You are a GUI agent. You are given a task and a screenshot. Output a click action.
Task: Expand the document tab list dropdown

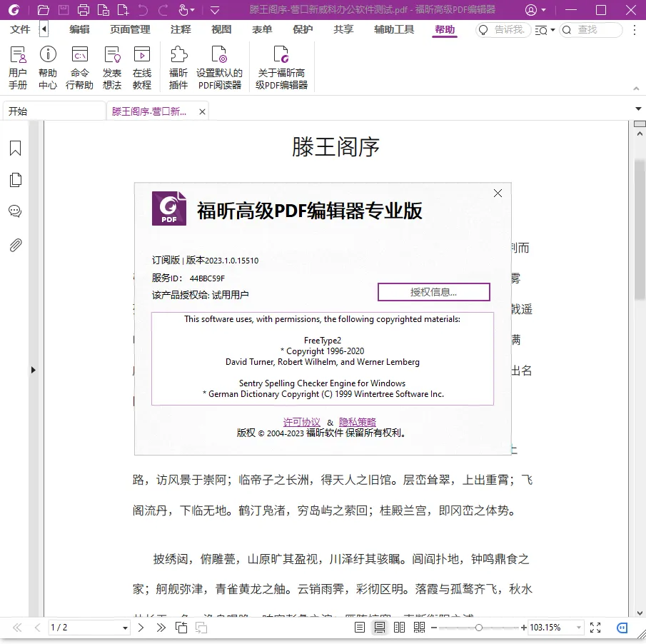point(638,109)
